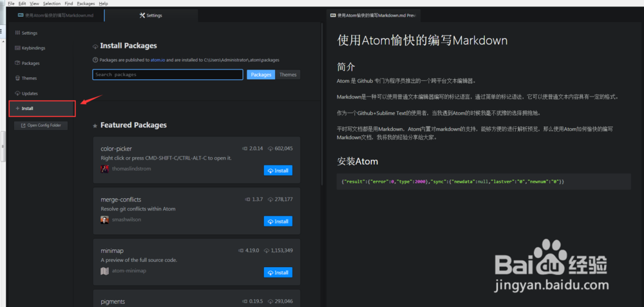Open the color-picker package name
The width and height of the screenshot is (644, 307).
click(116, 149)
